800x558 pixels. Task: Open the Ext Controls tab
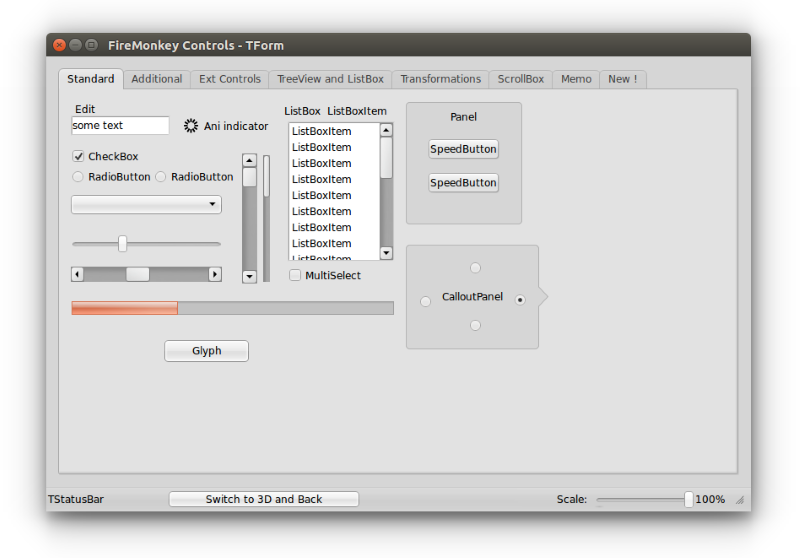(x=230, y=79)
